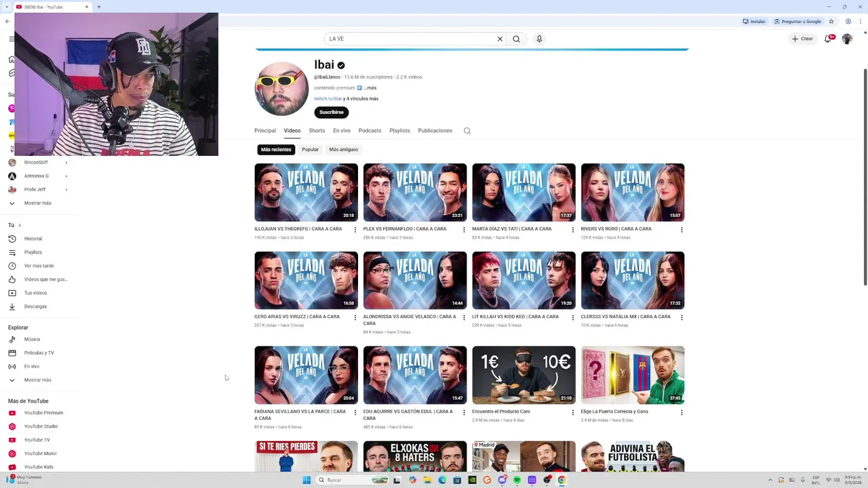
Task: Bookmark this page with the star icon
Action: tap(831, 21)
